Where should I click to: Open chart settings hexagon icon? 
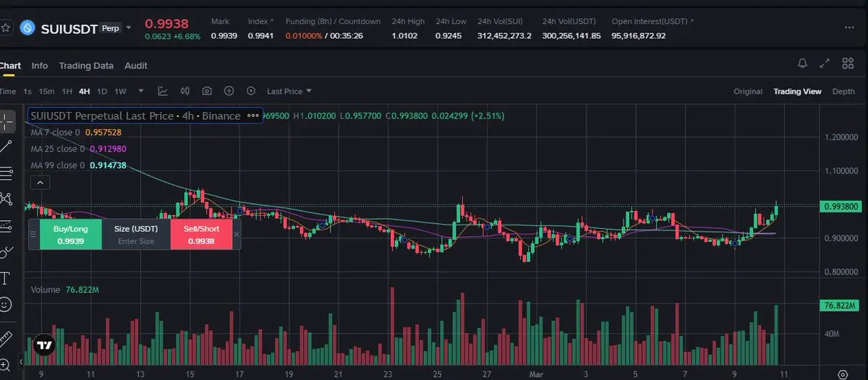point(251,91)
